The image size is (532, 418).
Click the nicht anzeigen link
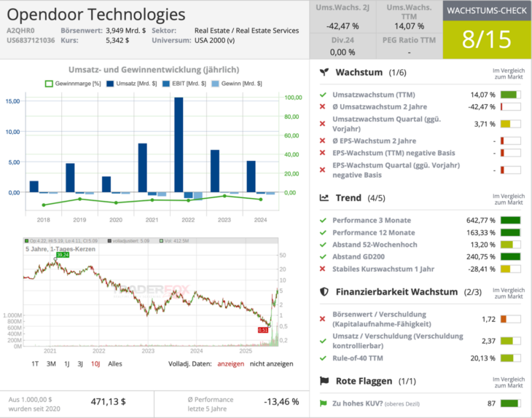271,364
